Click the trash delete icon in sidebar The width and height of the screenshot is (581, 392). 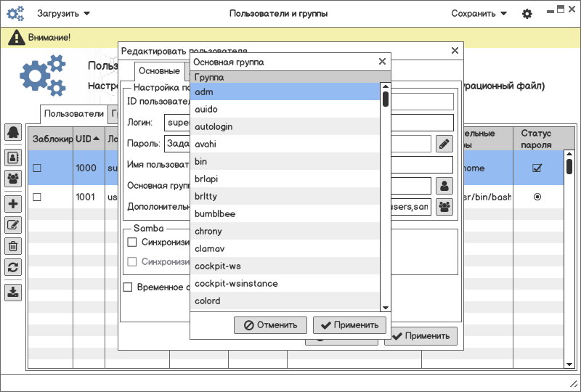point(13,246)
